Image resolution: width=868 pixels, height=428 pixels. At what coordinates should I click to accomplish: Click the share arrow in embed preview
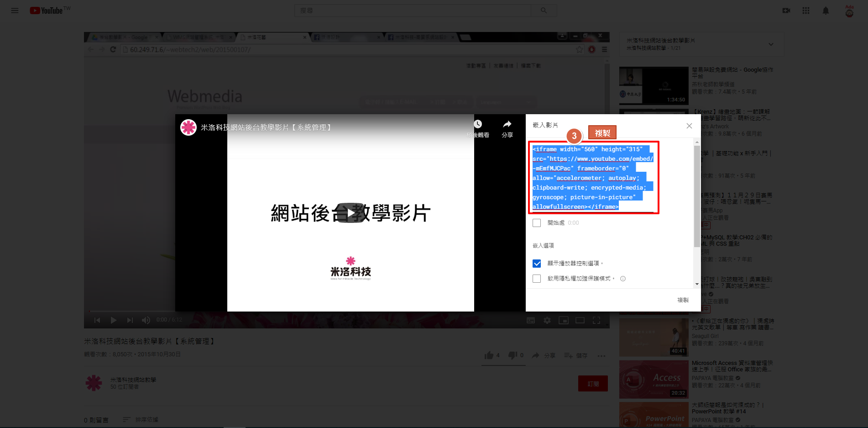pos(507,125)
